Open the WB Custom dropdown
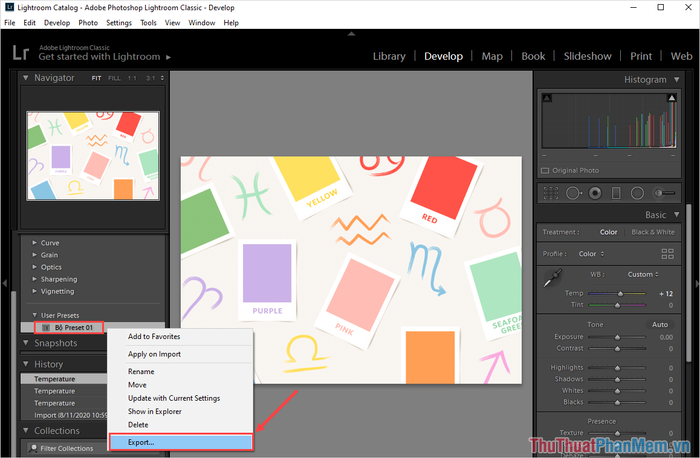This screenshot has width=700, height=458. click(644, 274)
